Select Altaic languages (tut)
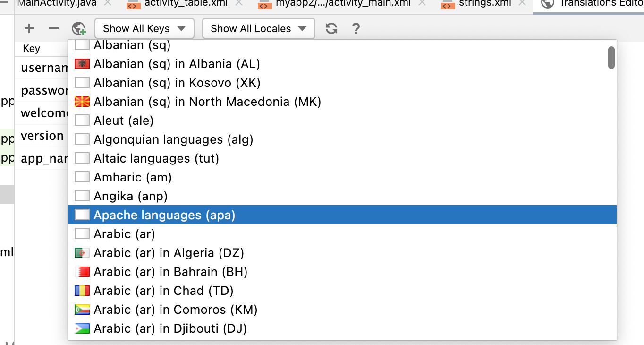Image resolution: width=644 pixels, height=345 pixels. point(342,158)
